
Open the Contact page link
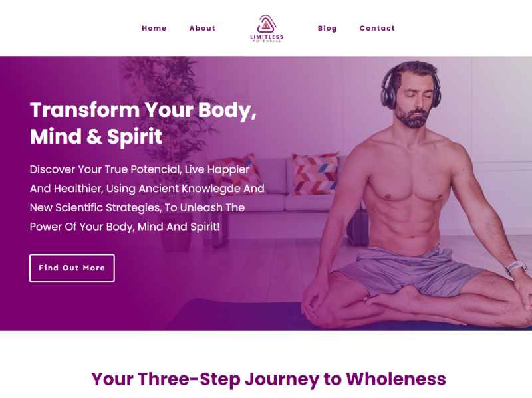(x=377, y=28)
